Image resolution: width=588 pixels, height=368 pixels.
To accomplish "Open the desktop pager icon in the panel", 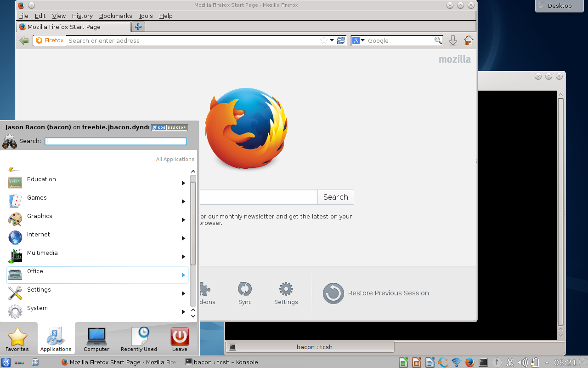I will click(x=35, y=362).
